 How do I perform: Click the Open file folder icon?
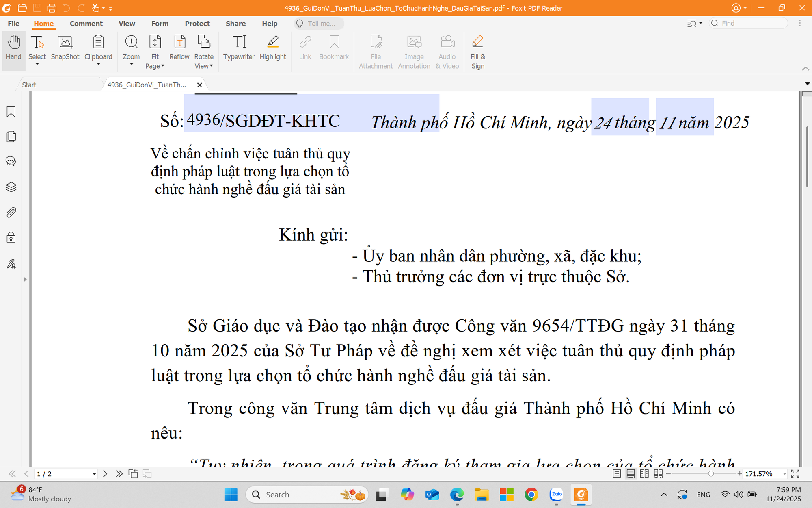(x=22, y=8)
